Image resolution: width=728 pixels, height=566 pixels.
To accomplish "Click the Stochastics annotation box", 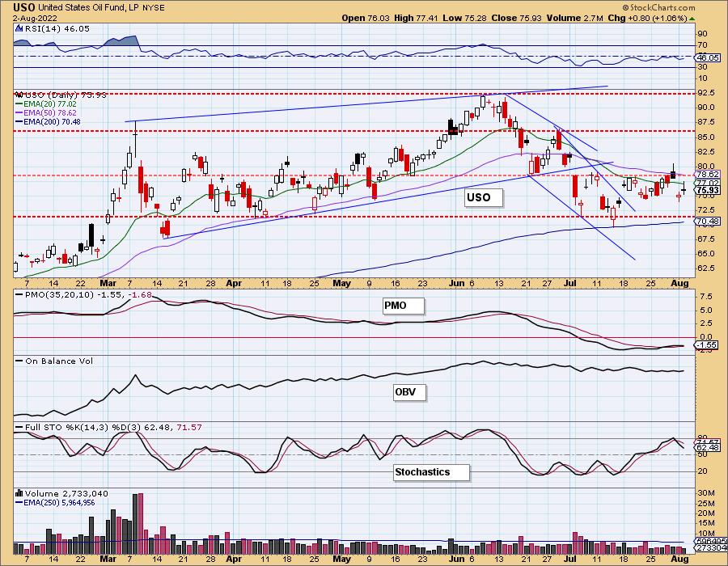I will pyautogui.click(x=431, y=472).
